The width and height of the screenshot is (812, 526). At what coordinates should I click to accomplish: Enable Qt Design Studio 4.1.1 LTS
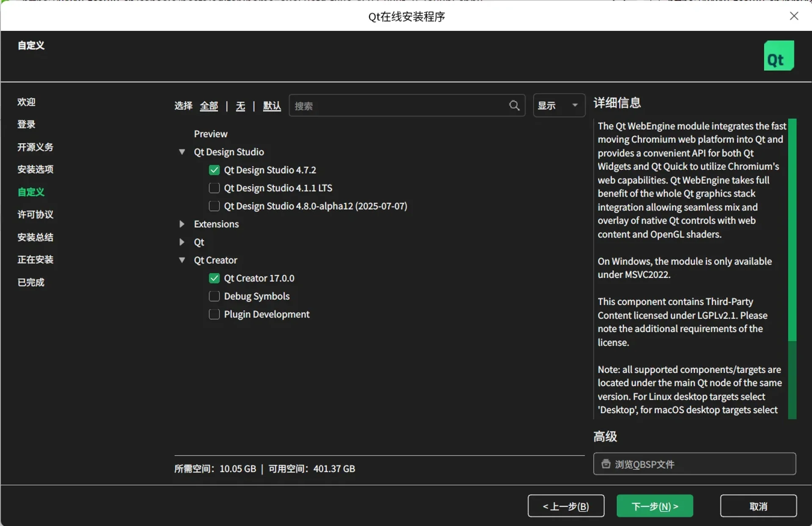click(214, 188)
